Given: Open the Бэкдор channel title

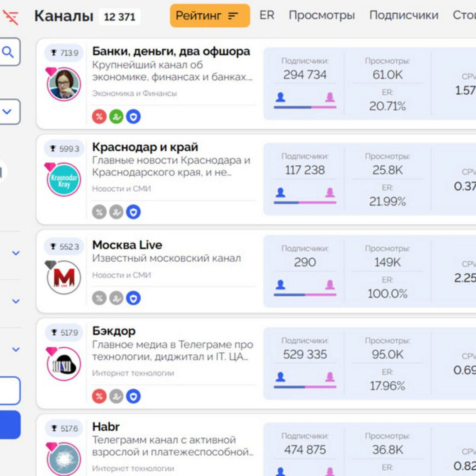Looking at the screenshot, I should (114, 331).
